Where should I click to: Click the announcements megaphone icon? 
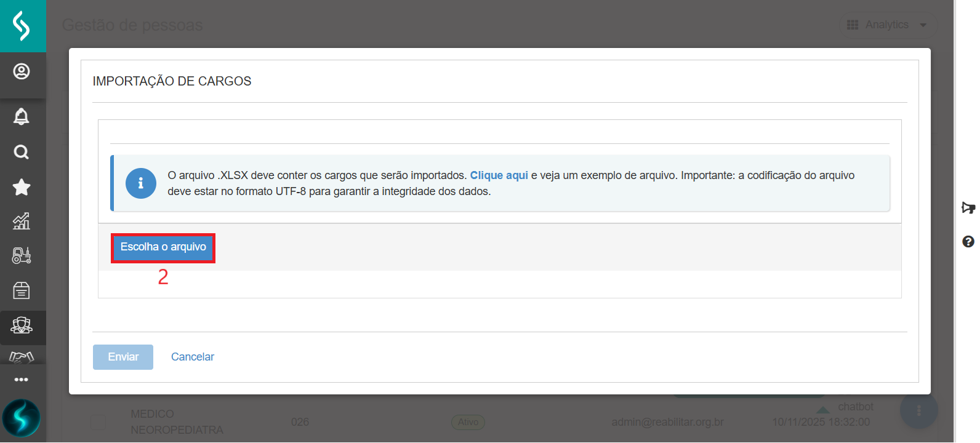pyautogui.click(x=968, y=208)
